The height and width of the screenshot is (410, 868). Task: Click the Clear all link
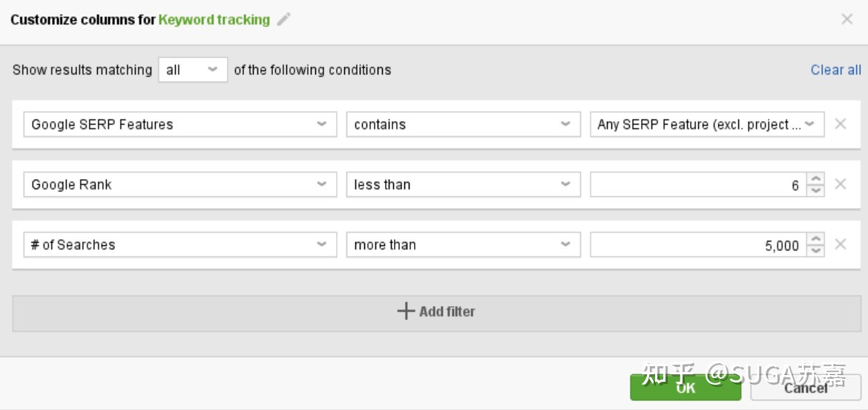(x=836, y=70)
